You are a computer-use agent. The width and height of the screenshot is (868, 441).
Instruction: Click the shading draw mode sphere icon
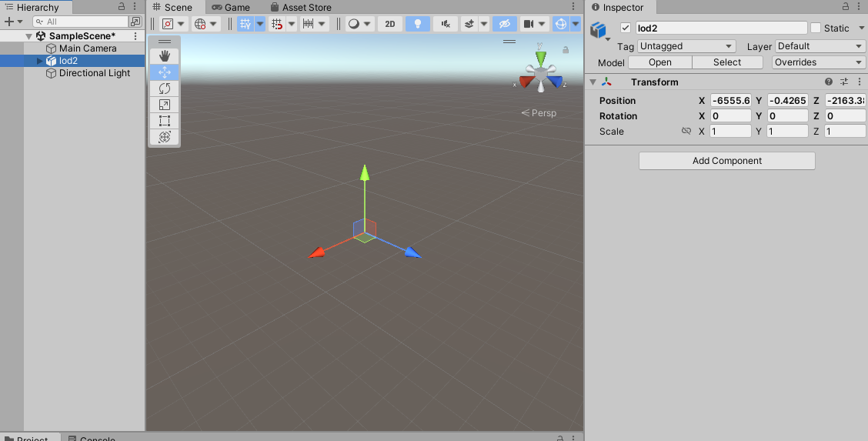tap(353, 24)
